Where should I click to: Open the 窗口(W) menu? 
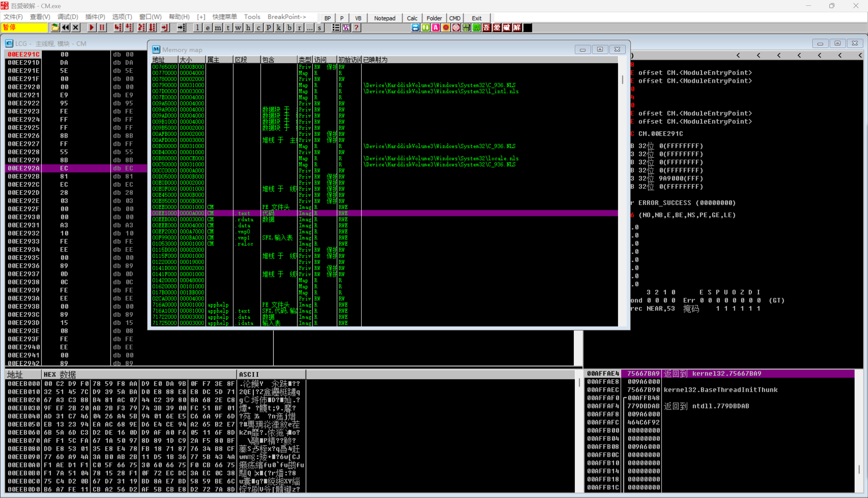150,17
